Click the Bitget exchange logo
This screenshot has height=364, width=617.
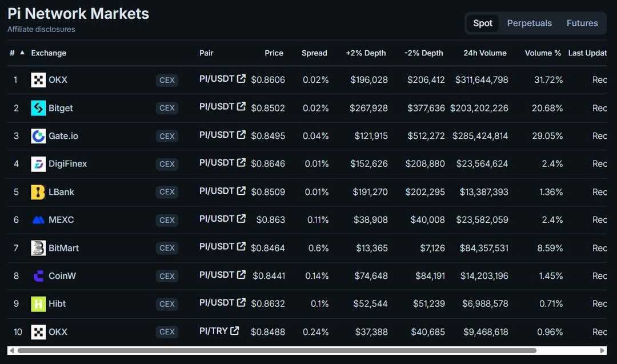click(38, 107)
